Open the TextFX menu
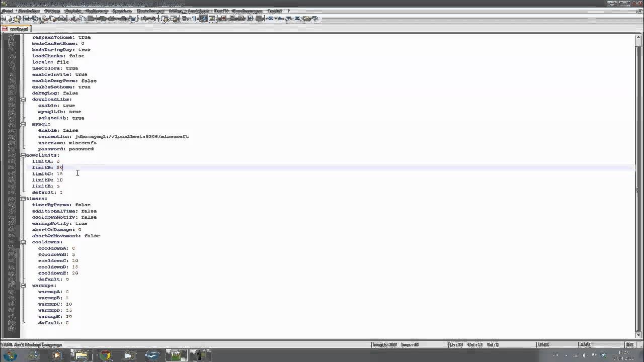Image resolution: width=644 pixels, height=362 pixels. tap(221, 11)
